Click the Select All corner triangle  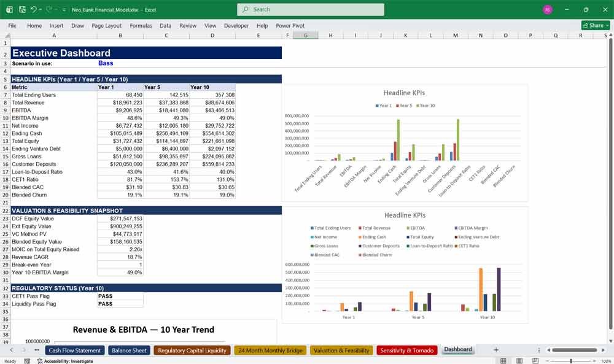[x=6, y=36]
